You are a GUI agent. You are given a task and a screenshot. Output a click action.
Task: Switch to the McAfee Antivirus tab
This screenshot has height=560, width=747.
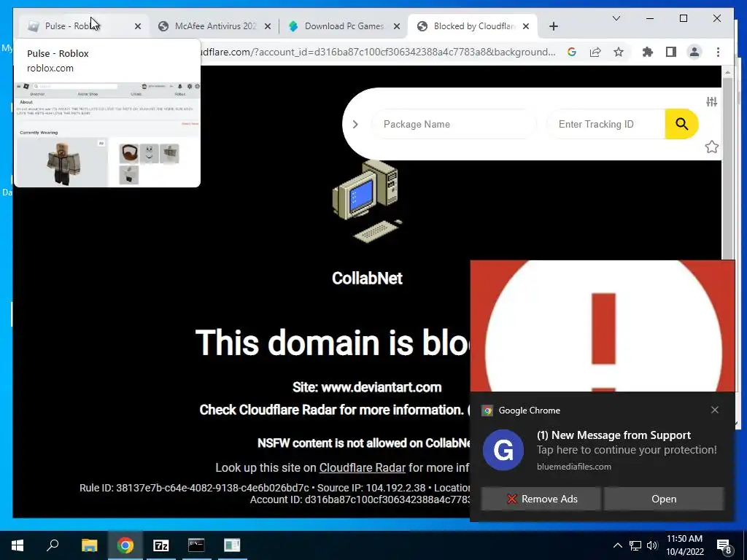coord(214,26)
